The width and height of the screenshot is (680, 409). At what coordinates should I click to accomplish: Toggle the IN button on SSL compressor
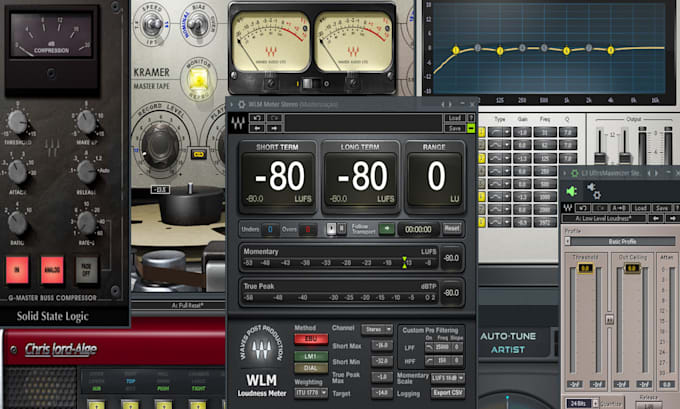pos(17,270)
